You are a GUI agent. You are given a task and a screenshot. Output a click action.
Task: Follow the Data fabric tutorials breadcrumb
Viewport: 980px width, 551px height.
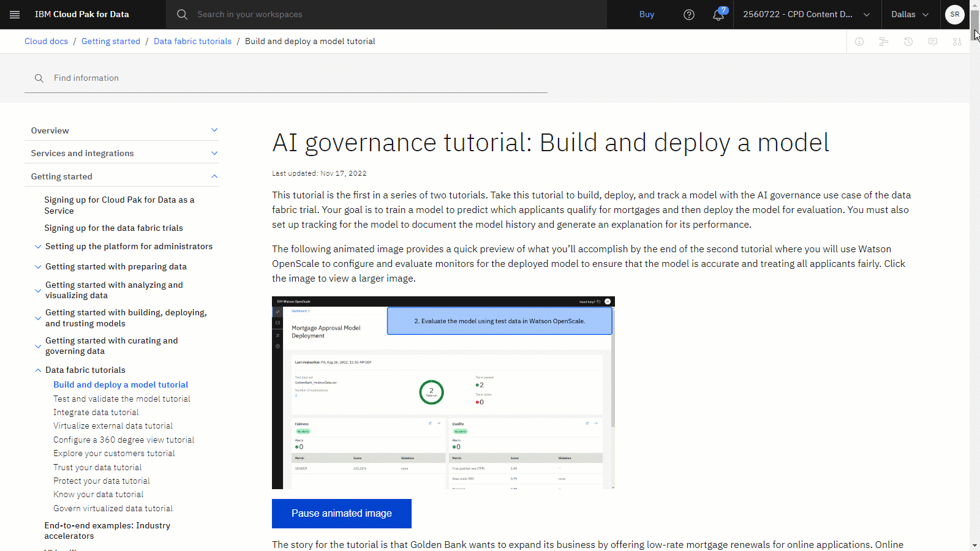(x=193, y=41)
